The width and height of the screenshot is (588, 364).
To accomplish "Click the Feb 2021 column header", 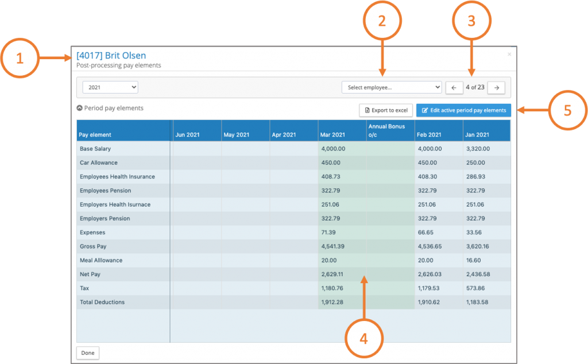I will pos(430,135).
